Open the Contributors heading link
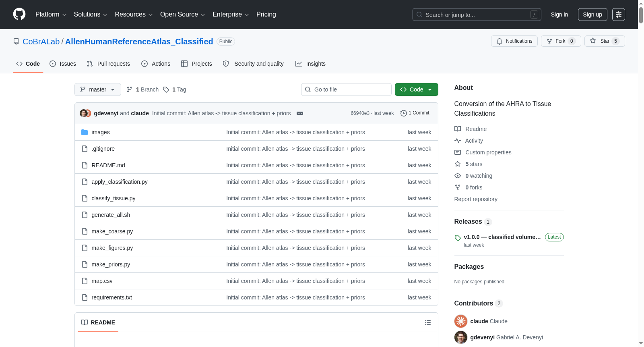Viewport: 644px width, 347px height. click(x=474, y=303)
